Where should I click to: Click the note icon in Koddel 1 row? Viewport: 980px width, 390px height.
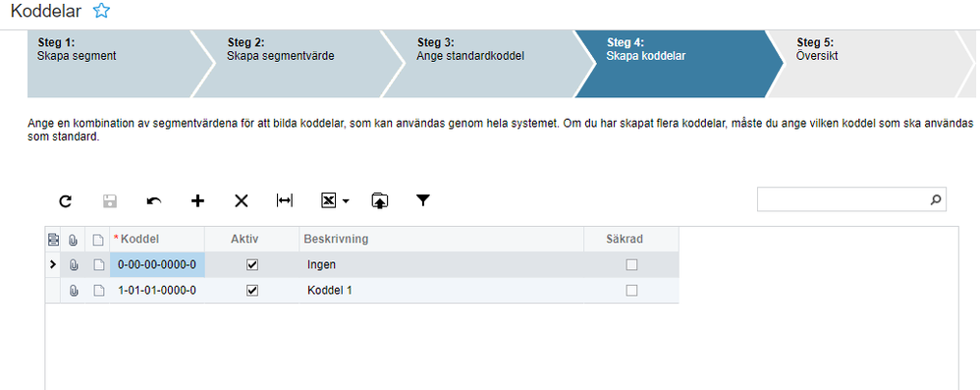(x=98, y=291)
